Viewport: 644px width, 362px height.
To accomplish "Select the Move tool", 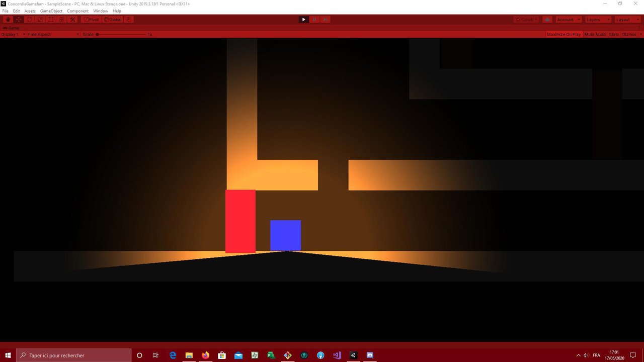I will 19,20.
